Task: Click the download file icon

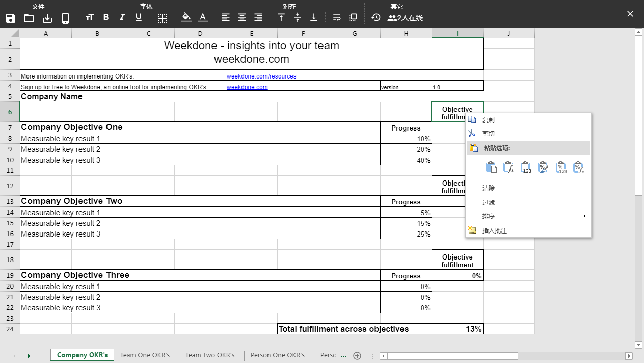Action: click(47, 18)
